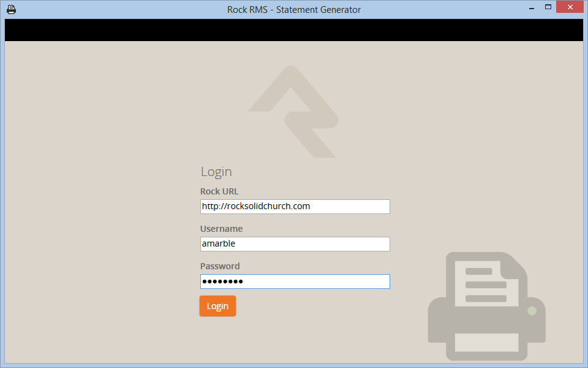Minimize the Statement Generator window

coord(530,8)
